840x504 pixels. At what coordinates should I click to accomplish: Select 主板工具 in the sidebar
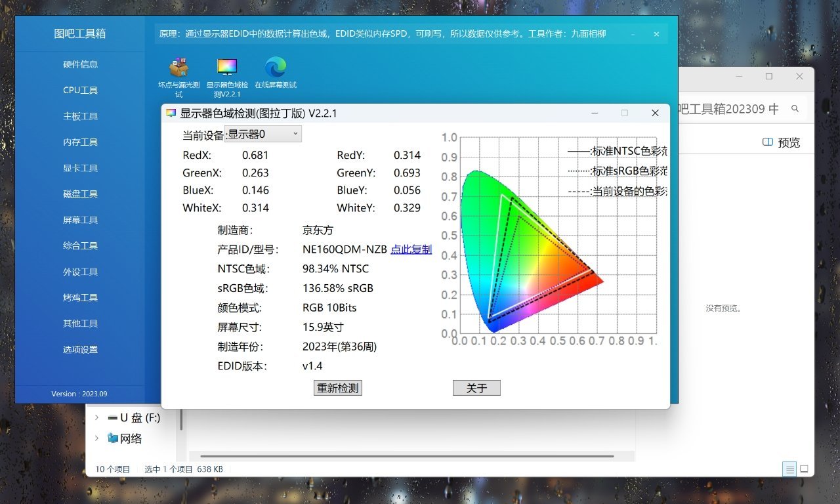click(x=80, y=116)
